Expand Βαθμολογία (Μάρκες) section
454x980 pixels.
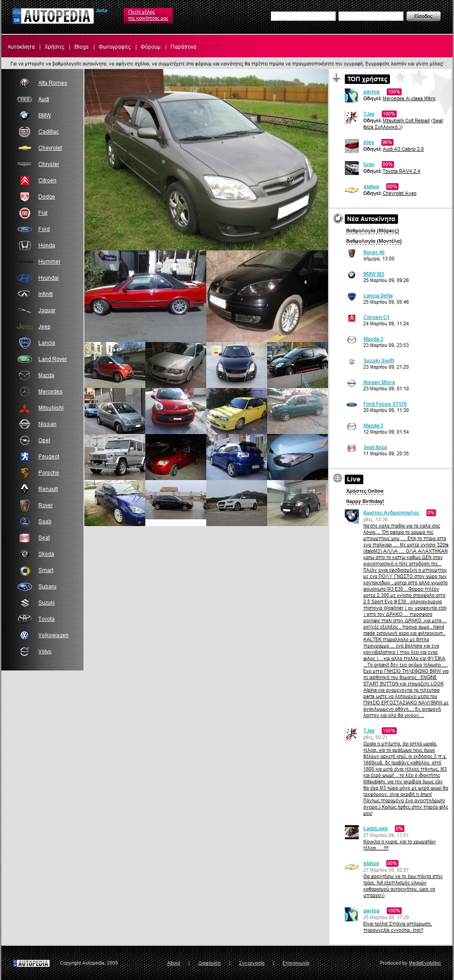point(372,231)
